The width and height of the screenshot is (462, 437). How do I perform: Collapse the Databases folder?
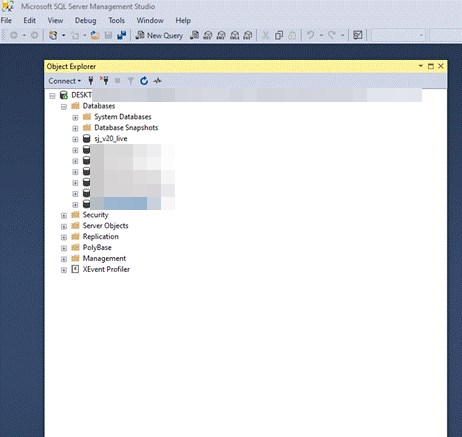(x=64, y=107)
